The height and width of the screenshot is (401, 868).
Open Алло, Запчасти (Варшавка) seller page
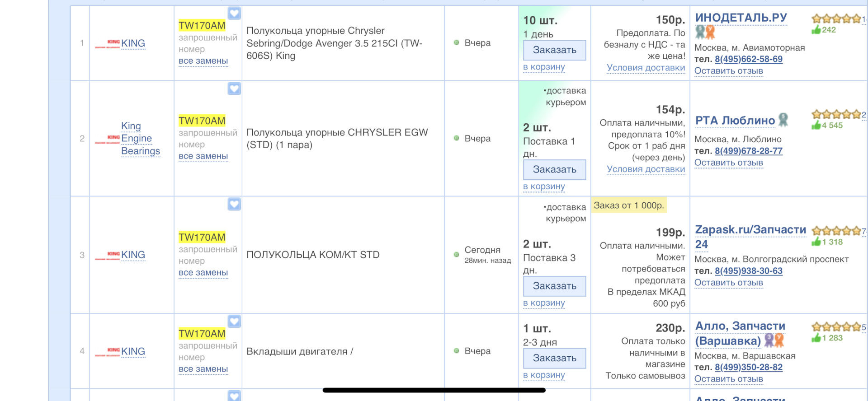[x=740, y=333]
